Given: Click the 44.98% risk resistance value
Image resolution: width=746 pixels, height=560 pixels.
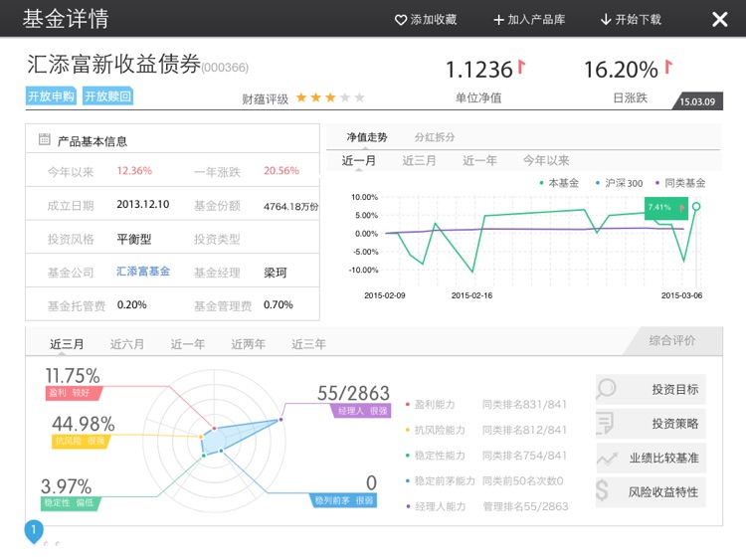Looking at the screenshot, I should click(84, 424).
